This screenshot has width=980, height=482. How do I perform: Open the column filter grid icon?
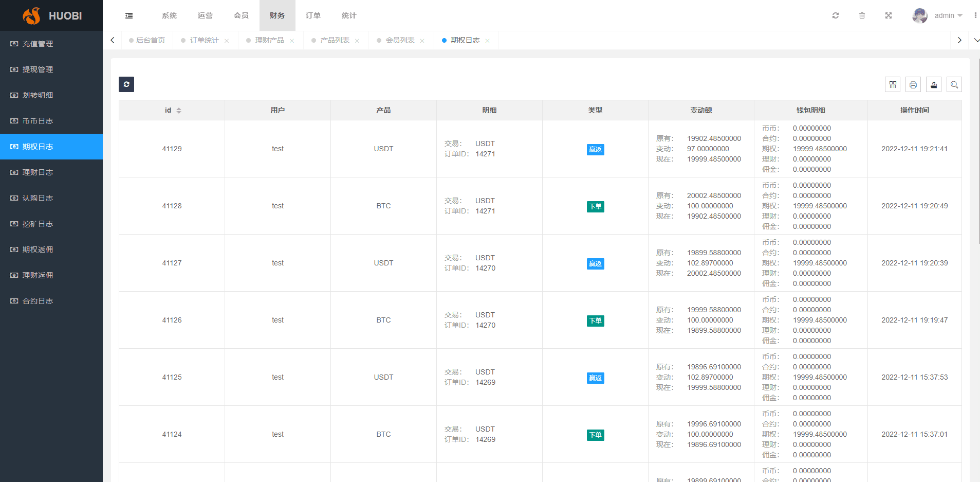click(x=893, y=85)
